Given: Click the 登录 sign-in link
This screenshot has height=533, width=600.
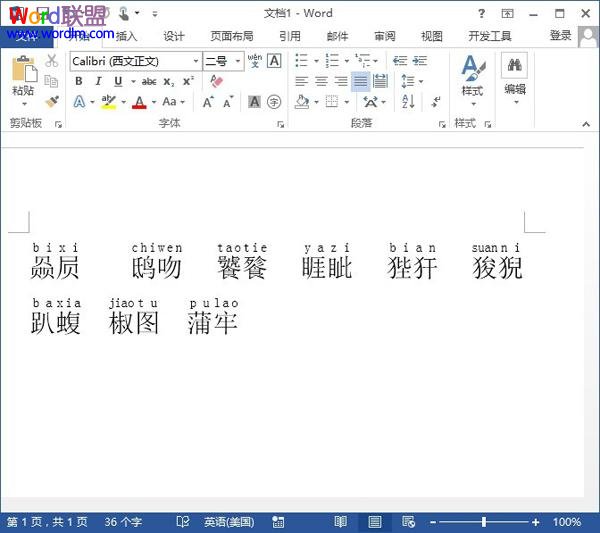Looking at the screenshot, I should coord(561,36).
